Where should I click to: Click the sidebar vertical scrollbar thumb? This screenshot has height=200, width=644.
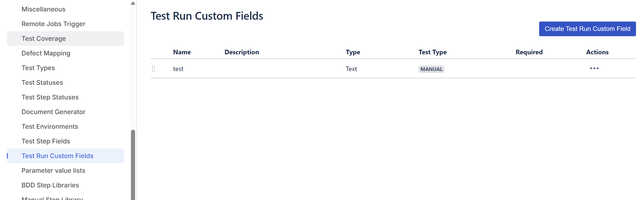pyautogui.click(x=133, y=165)
